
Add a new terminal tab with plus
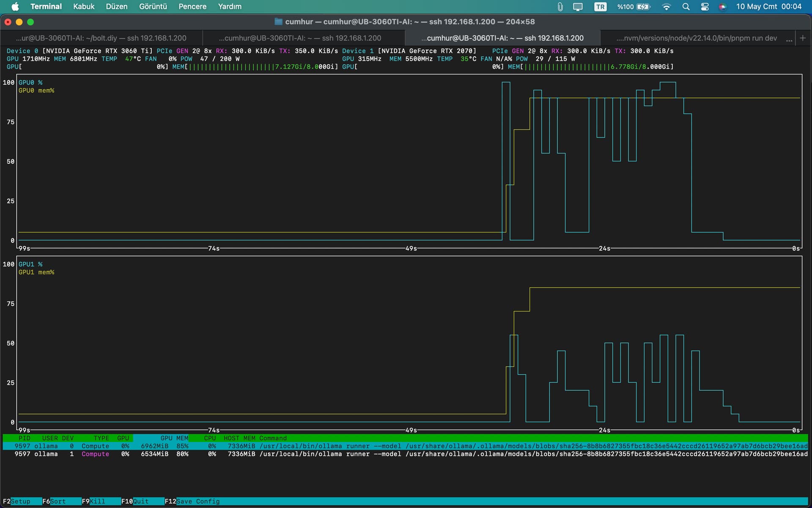pos(803,38)
